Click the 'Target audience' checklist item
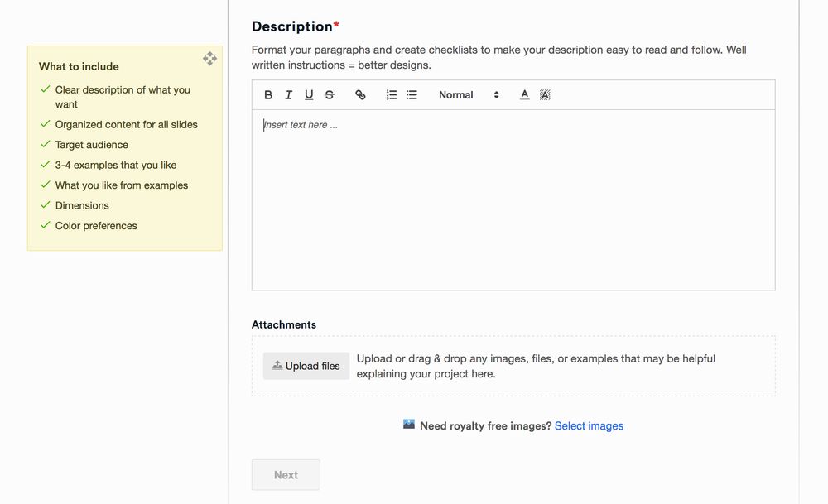This screenshot has width=828, height=504. pos(92,145)
